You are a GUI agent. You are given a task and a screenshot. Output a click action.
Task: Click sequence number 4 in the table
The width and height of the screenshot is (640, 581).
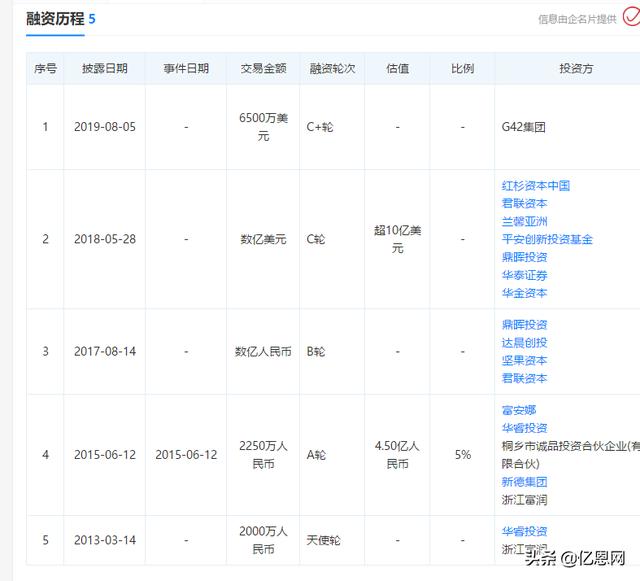click(x=45, y=455)
